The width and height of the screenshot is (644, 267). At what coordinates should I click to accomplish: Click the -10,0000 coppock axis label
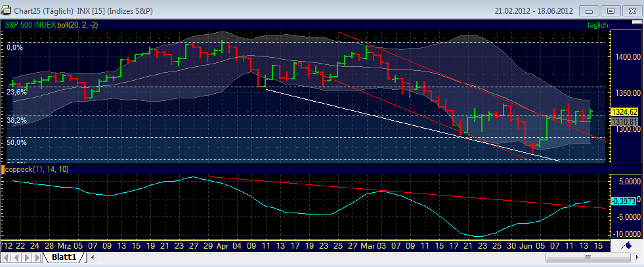(x=627, y=234)
